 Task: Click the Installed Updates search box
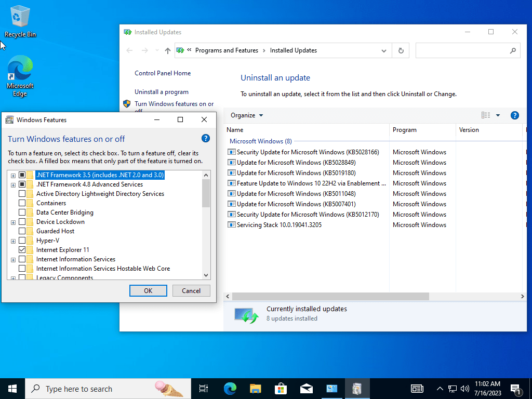tap(468, 50)
